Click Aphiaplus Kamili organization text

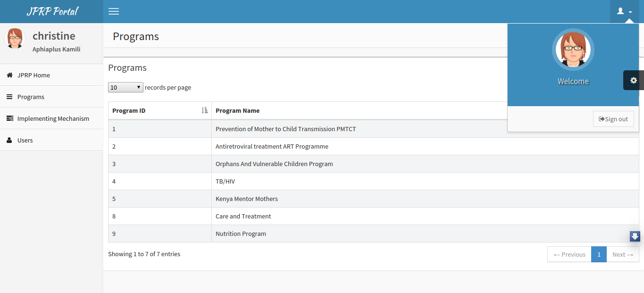57,49
